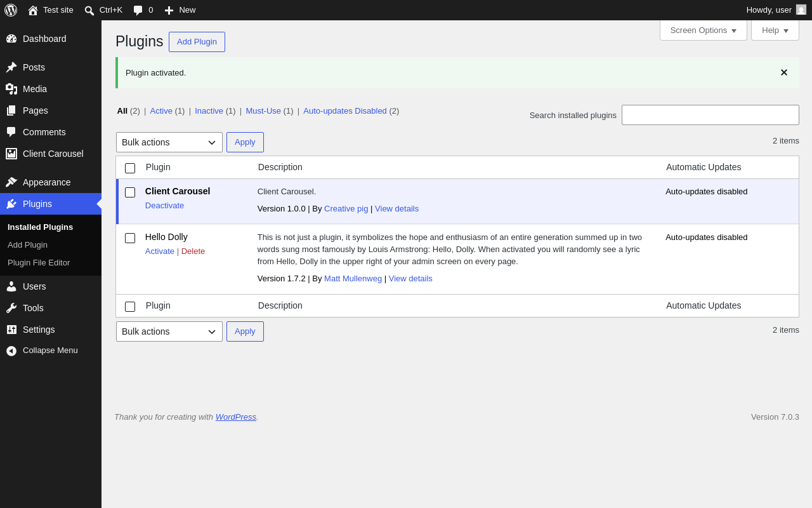Open the Pages menu label
The height and width of the screenshot is (508, 812).
pos(36,110)
